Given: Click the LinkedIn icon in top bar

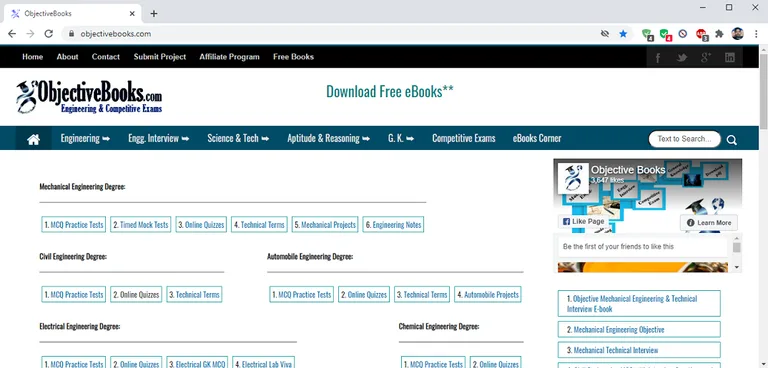Looking at the screenshot, I should point(730,57).
